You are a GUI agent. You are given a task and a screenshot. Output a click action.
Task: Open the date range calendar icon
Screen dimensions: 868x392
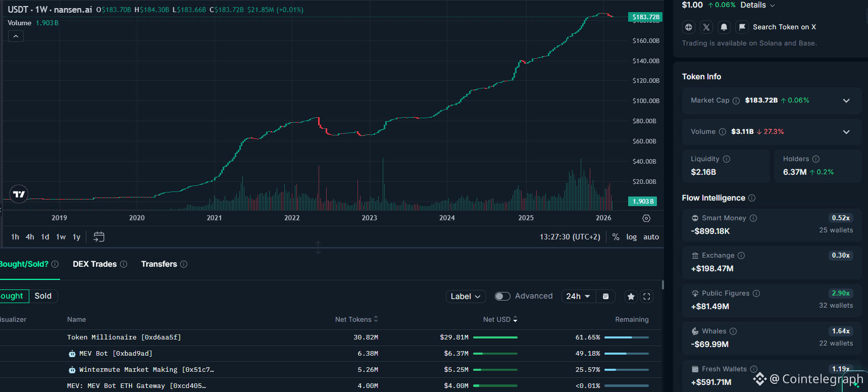click(x=99, y=237)
